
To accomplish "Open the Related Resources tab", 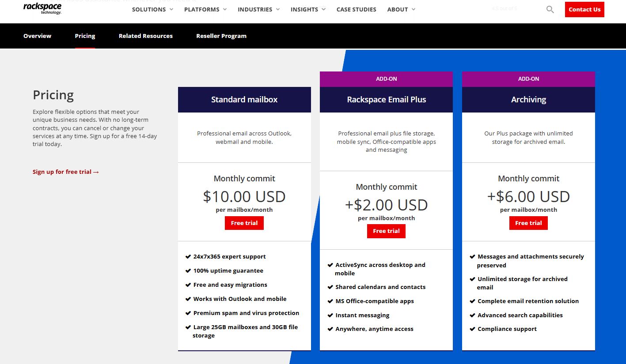I will point(145,36).
